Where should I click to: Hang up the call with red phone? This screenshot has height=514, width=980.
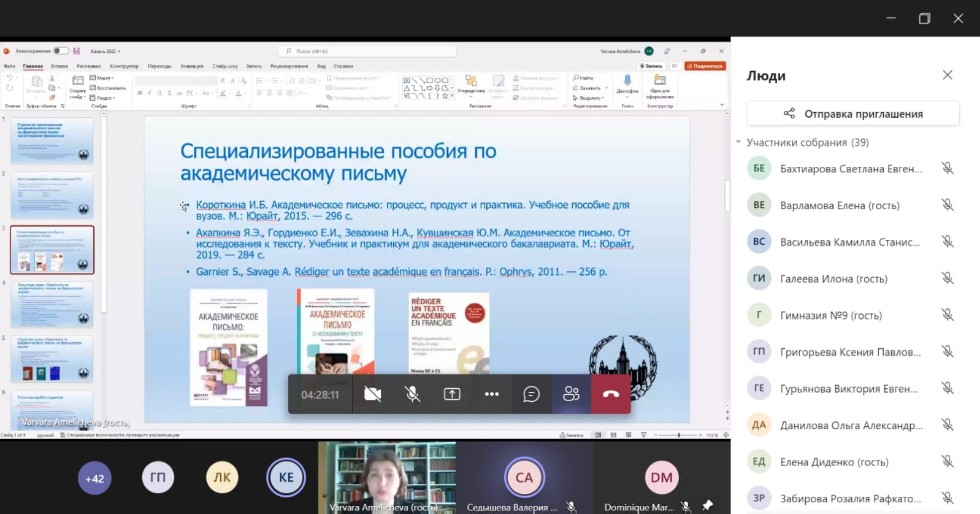point(611,394)
